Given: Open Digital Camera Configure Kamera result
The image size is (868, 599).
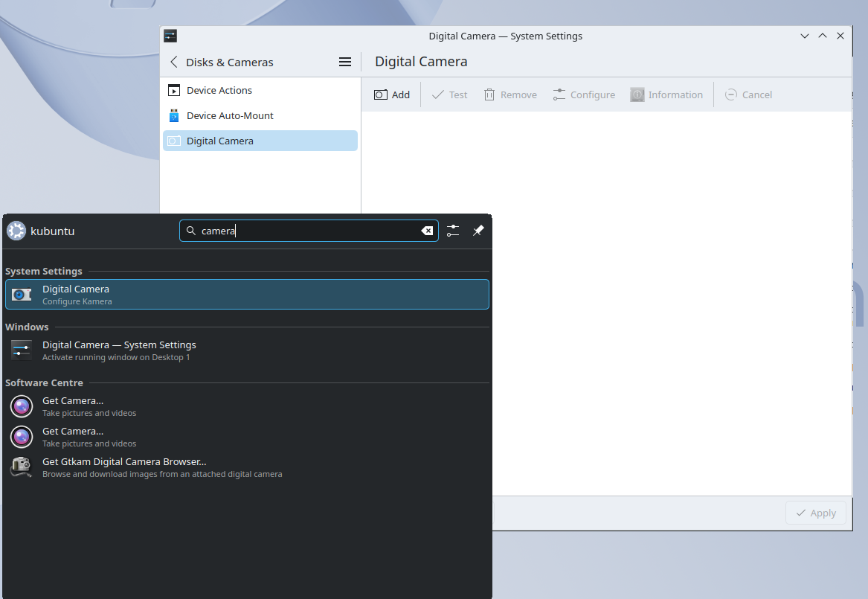Looking at the screenshot, I should point(247,295).
